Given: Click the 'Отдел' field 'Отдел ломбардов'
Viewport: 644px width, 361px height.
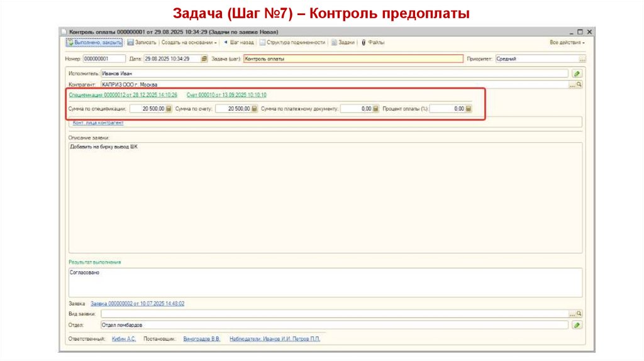Looking at the screenshot, I should click(335, 325).
